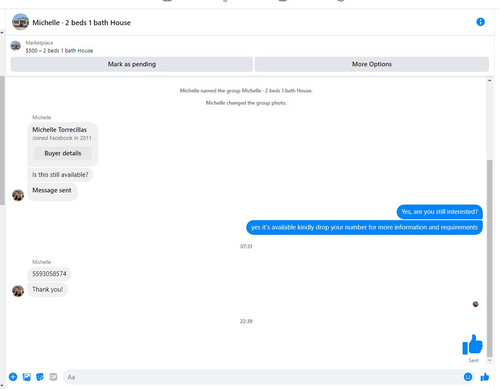Click the 22:39 timestamp

[246, 321]
